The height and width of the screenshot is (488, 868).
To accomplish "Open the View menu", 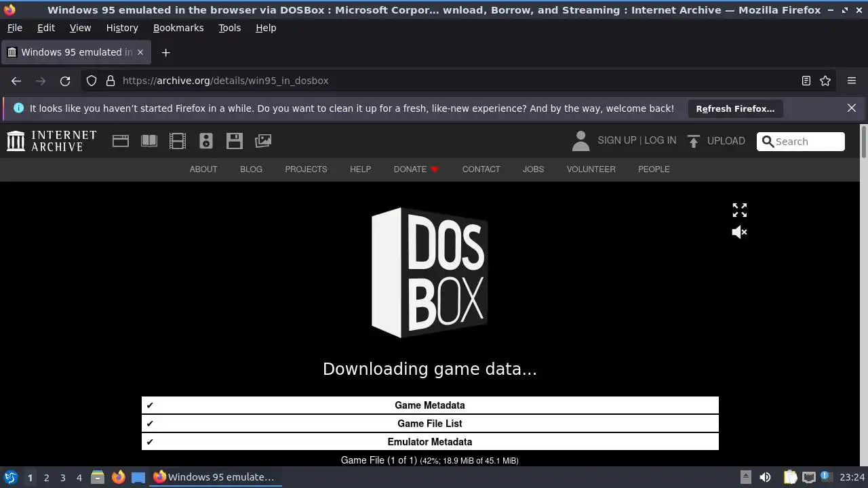I will pyautogui.click(x=80, y=28).
